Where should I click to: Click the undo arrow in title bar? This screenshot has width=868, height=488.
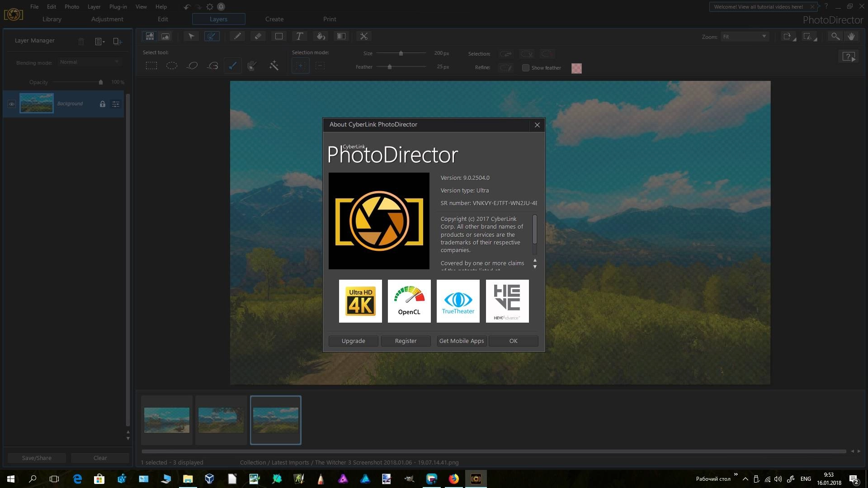tap(188, 7)
